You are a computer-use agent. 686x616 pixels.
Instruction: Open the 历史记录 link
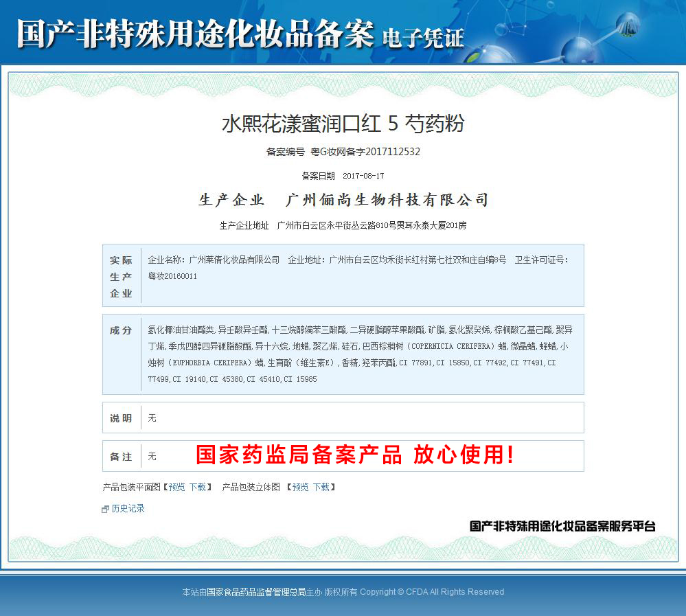(x=128, y=508)
